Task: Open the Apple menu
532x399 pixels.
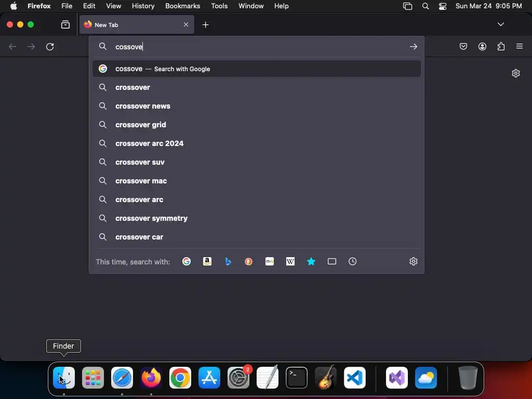Action: pos(14,6)
